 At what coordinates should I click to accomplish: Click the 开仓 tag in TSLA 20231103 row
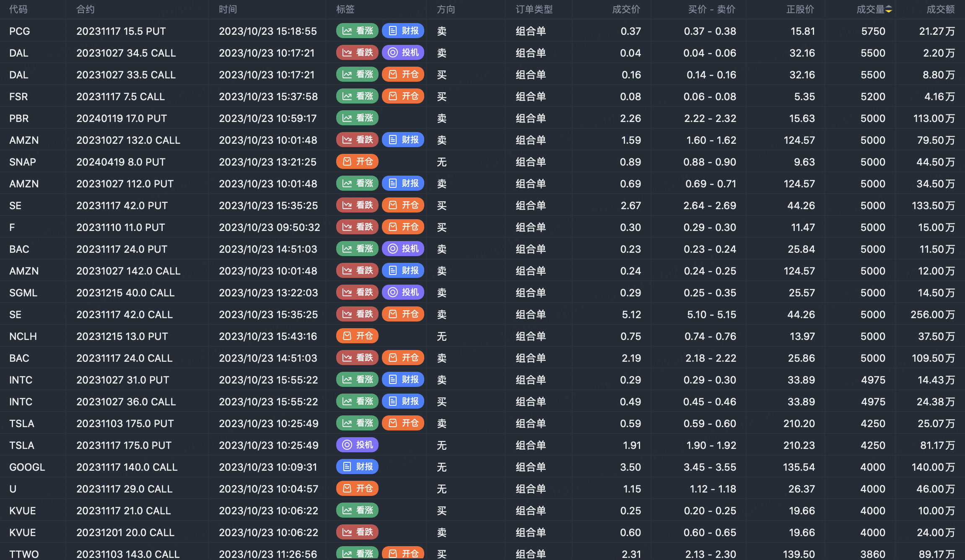tap(403, 423)
